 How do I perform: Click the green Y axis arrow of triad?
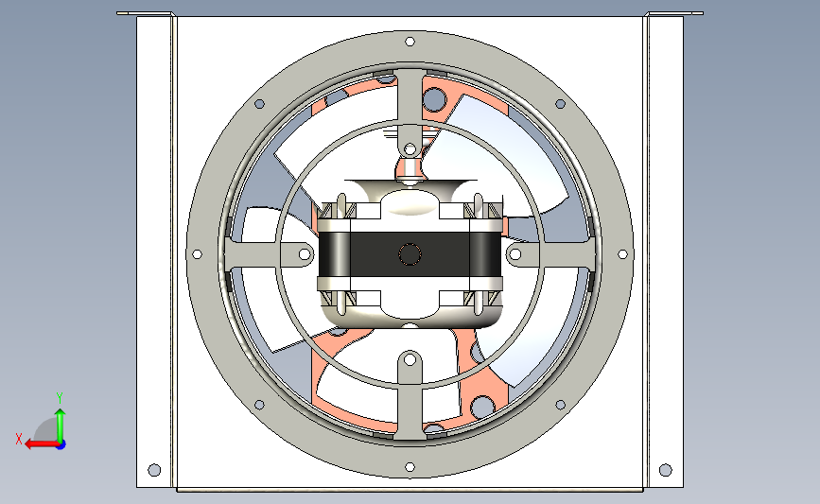tap(61, 426)
